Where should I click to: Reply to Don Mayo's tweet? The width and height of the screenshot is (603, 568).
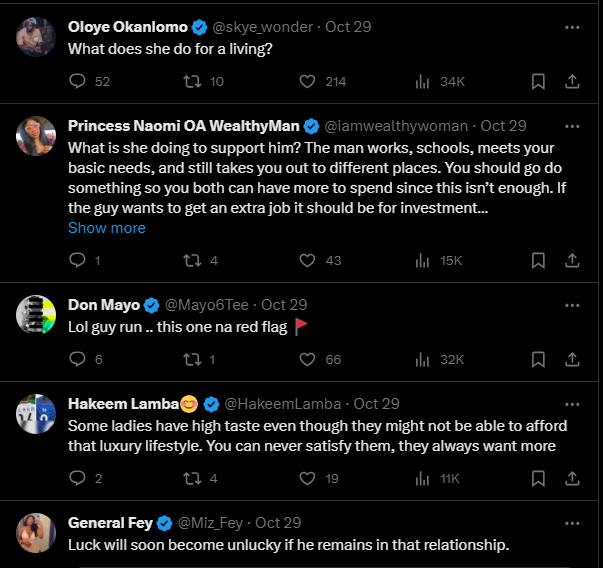[x=77, y=359]
